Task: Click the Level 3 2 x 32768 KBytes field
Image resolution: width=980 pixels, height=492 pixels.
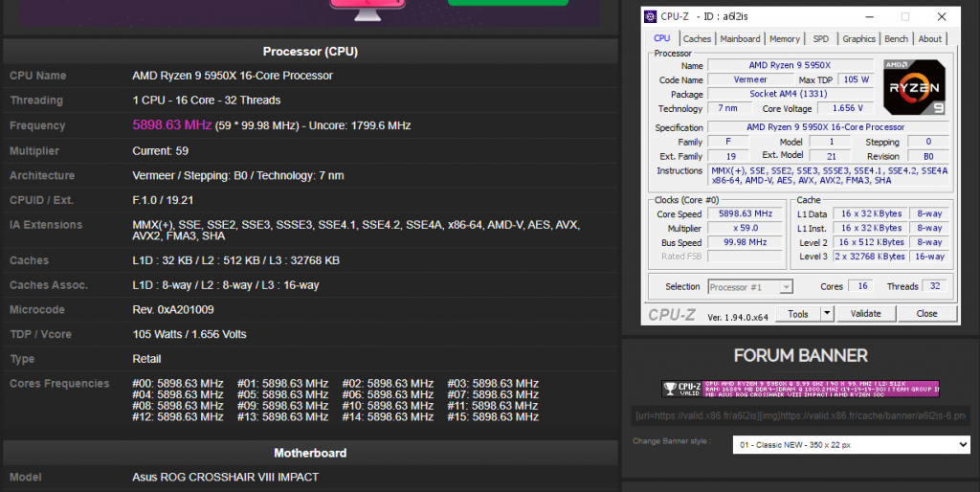Action: click(x=871, y=257)
